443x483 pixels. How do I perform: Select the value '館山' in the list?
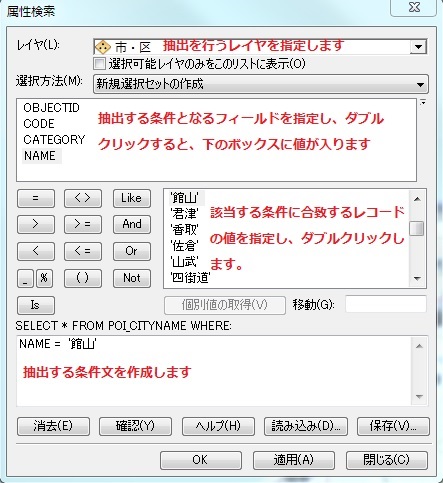184,198
